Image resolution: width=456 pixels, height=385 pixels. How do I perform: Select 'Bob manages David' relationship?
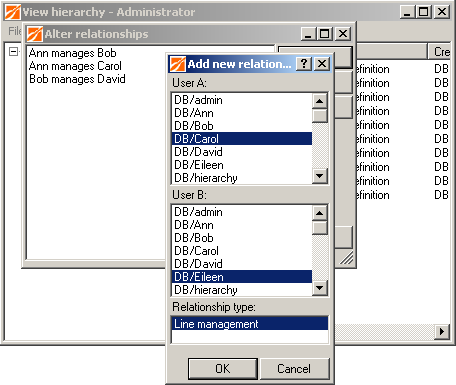pyautogui.click(x=77, y=79)
